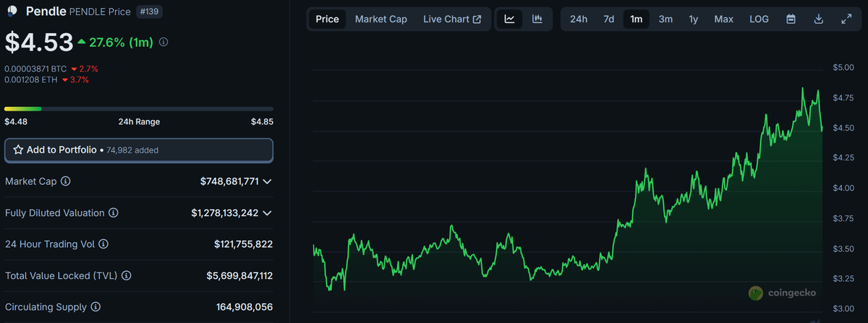Image resolution: width=868 pixels, height=323 pixels.
Task: Download chart data icon
Action: click(x=819, y=19)
